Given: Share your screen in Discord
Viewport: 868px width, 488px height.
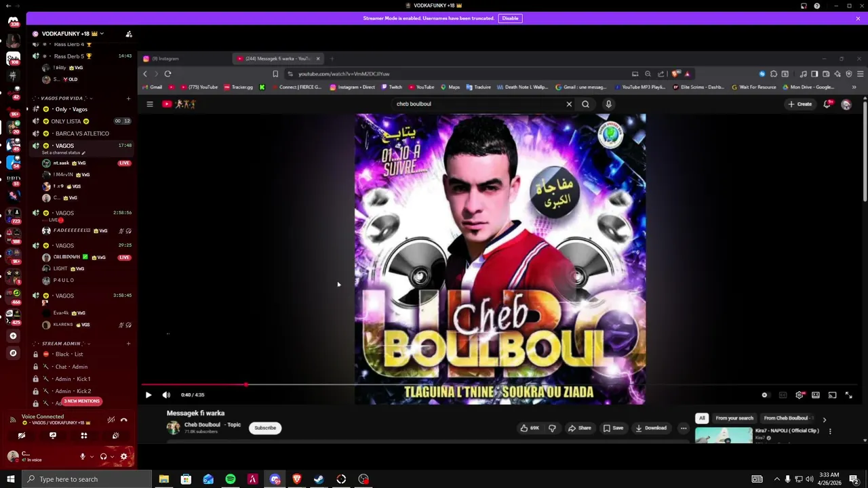Looking at the screenshot, I should (x=53, y=436).
